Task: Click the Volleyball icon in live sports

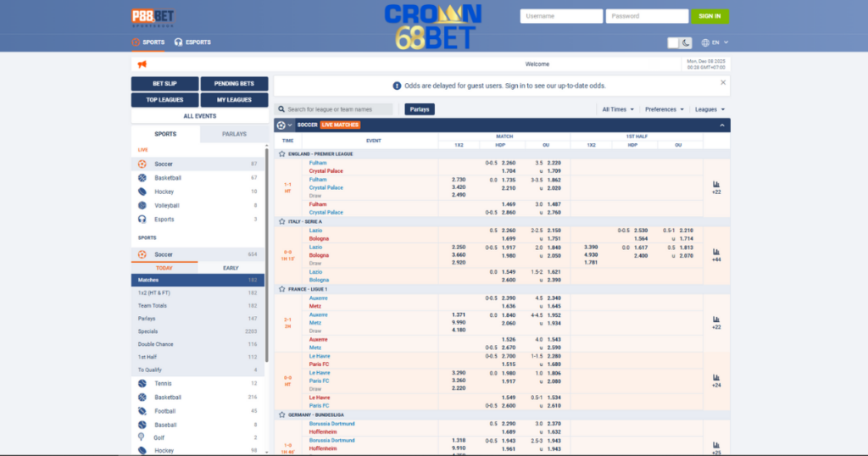Action: click(142, 205)
